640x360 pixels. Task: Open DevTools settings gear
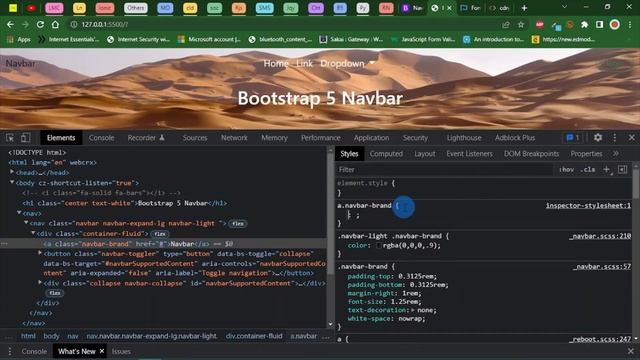[x=598, y=138]
